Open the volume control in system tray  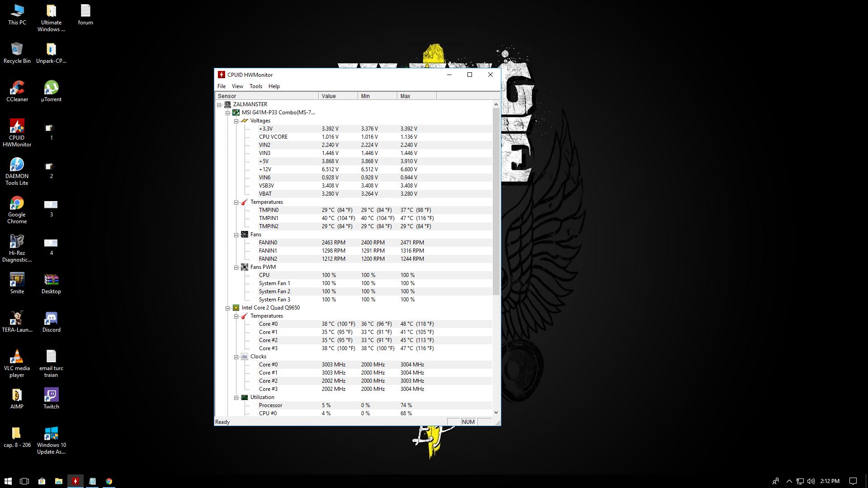[x=811, y=481]
